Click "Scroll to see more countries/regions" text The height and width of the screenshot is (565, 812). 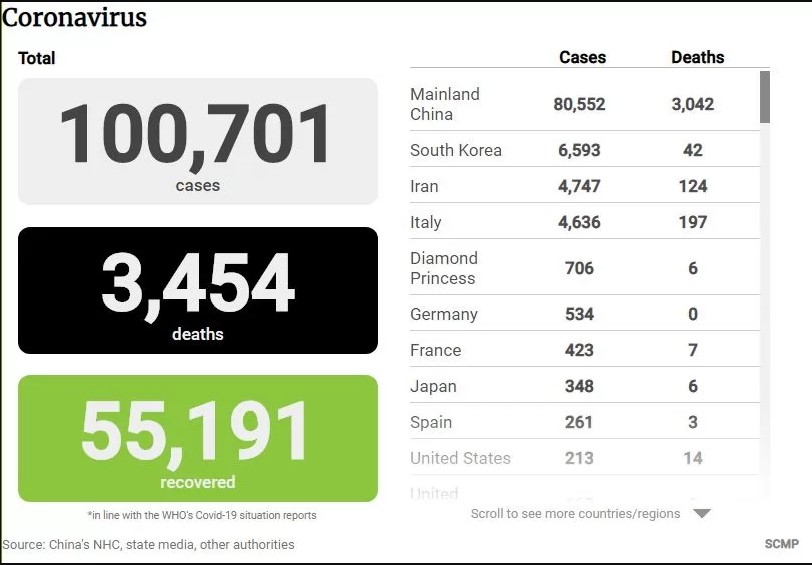tap(575, 514)
